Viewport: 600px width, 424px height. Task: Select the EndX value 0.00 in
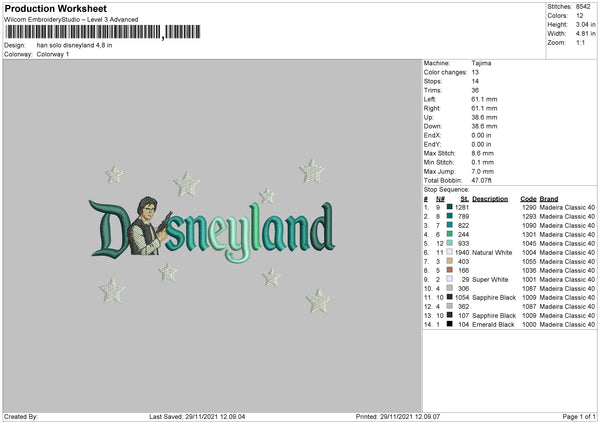click(481, 135)
